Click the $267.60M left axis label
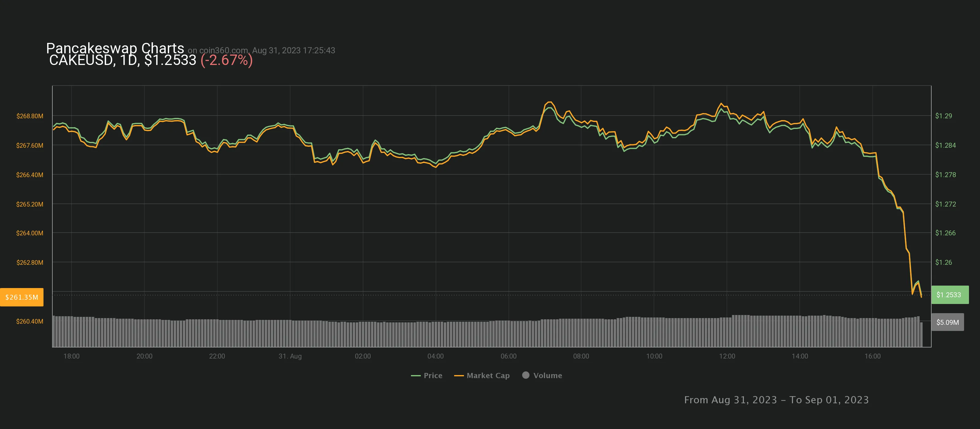 point(30,146)
